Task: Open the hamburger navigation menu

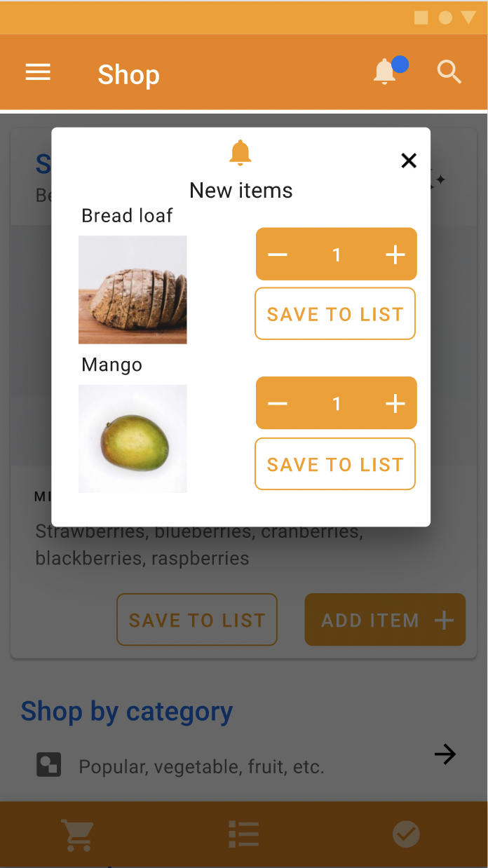Action: [38, 72]
